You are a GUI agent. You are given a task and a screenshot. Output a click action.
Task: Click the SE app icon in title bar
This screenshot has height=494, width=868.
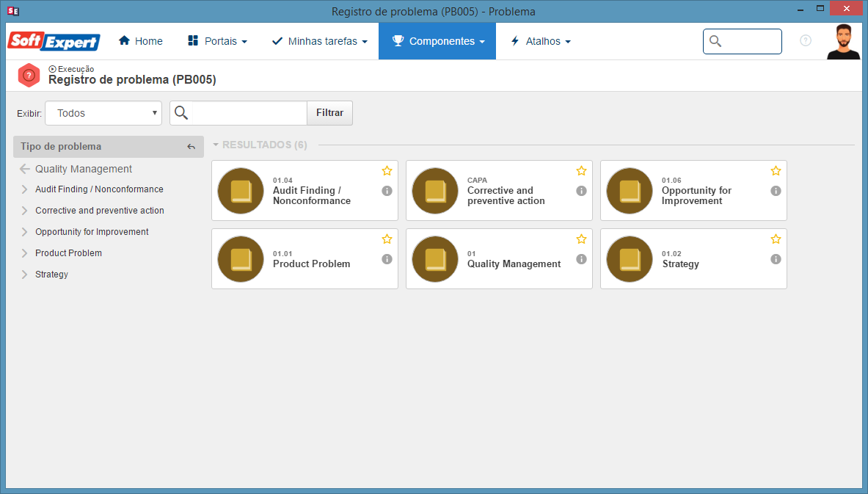pyautogui.click(x=13, y=11)
